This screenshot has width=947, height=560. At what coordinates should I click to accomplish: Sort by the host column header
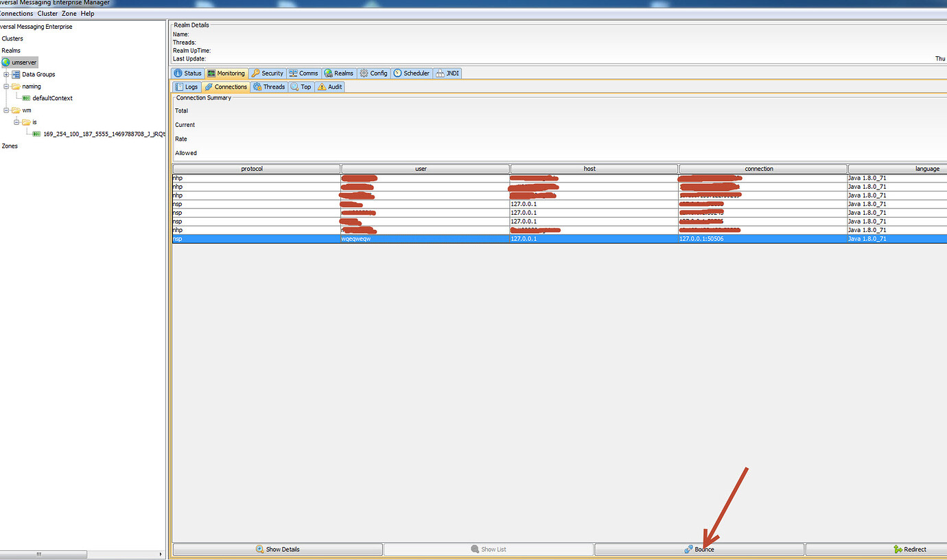(594, 169)
